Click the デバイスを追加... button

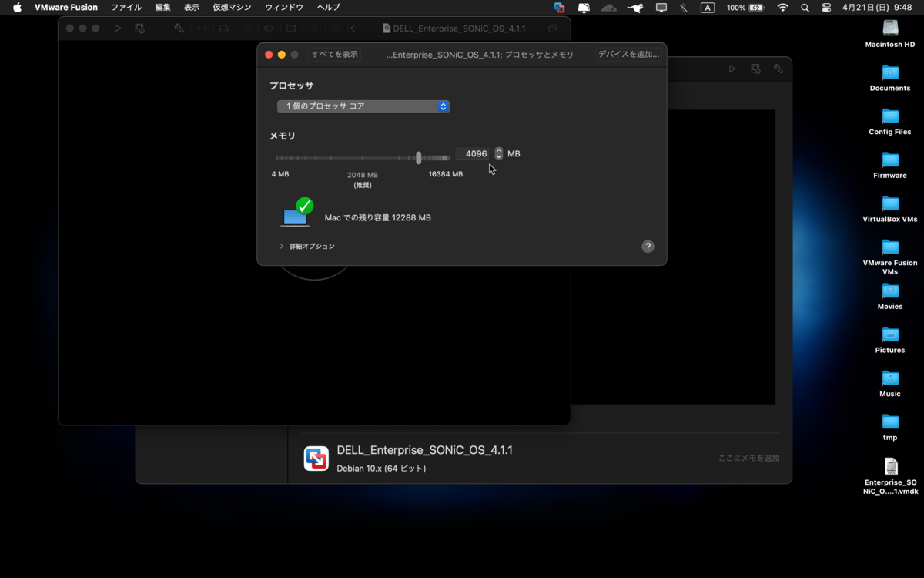click(629, 55)
